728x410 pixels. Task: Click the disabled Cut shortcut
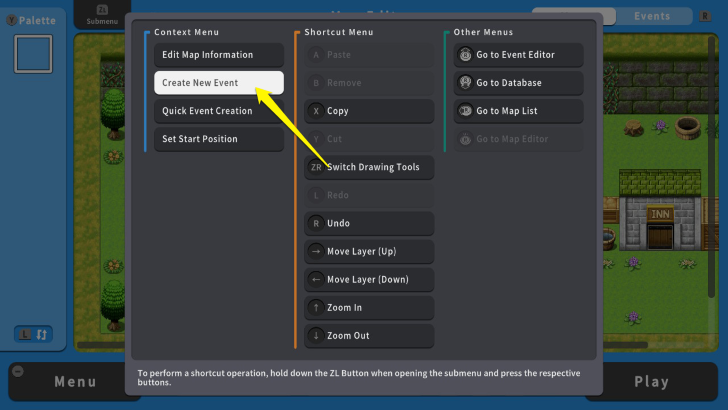coord(369,139)
